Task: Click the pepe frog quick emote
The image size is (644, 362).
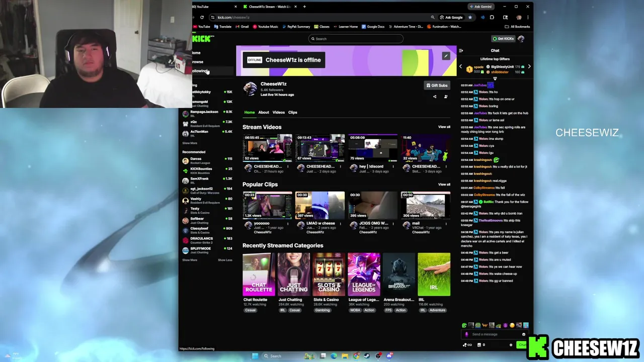Action: coord(478,325)
